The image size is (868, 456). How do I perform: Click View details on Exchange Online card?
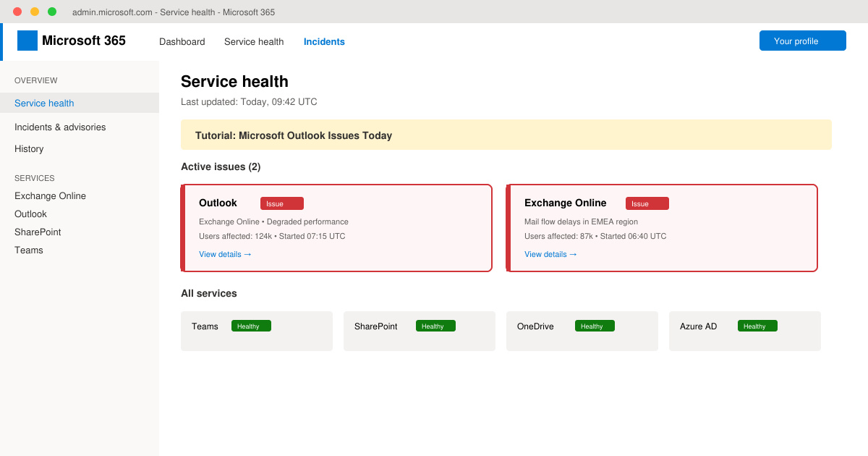coord(551,254)
